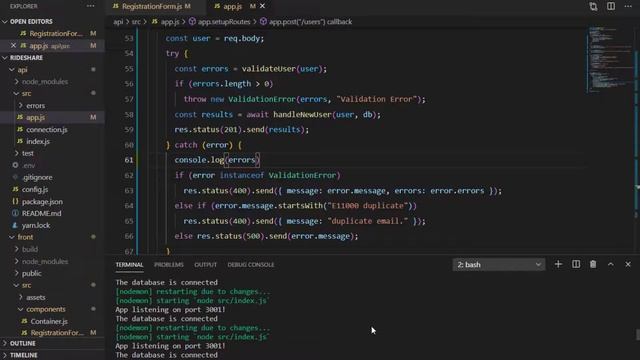Screen dimensions: 640x360
Task: Click 'validateUser' on line 55
Action: (x=269, y=69)
